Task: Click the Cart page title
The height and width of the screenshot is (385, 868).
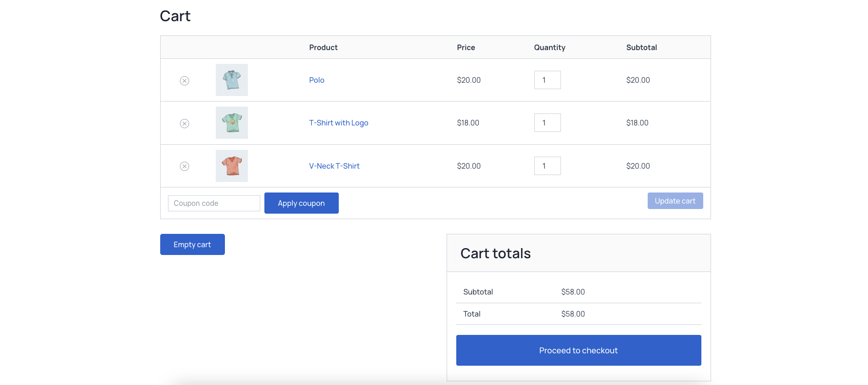Action: pyautogui.click(x=175, y=16)
